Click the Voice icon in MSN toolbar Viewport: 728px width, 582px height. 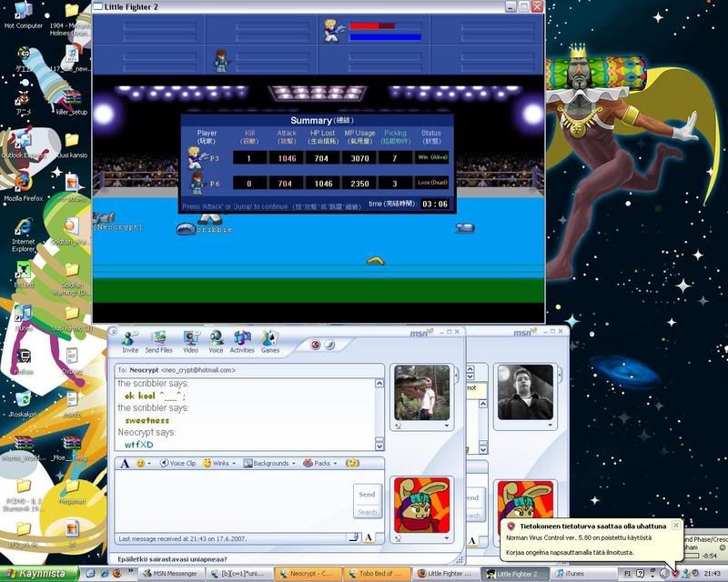coord(216,341)
